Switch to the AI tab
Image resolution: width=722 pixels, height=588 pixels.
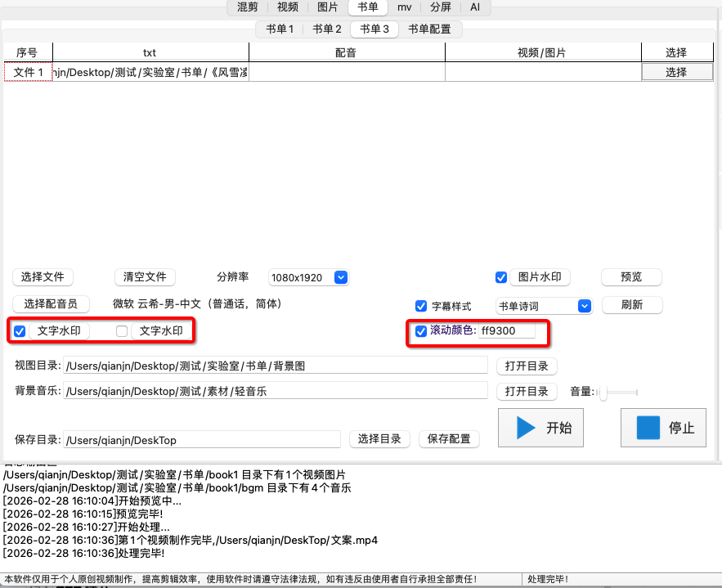pos(475,7)
